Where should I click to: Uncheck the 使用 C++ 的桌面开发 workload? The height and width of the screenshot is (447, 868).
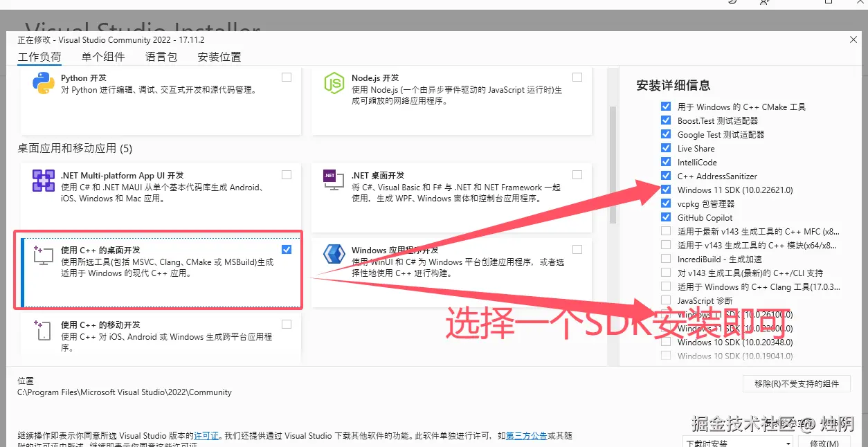pos(287,250)
